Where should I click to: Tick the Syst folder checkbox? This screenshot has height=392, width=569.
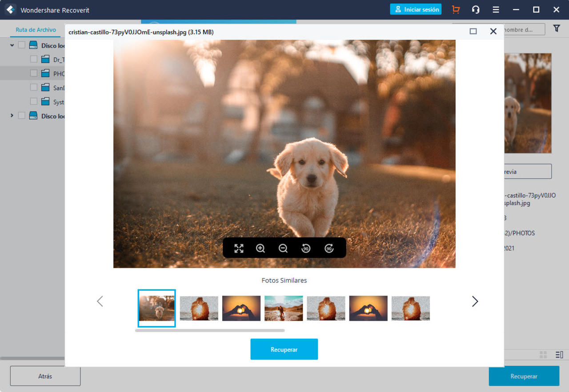(x=34, y=102)
